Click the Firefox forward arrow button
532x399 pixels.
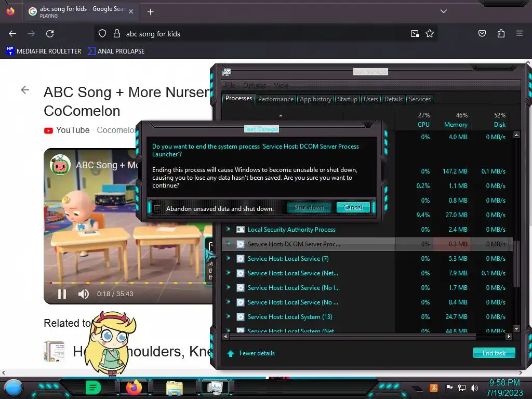click(x=31, y=34)
